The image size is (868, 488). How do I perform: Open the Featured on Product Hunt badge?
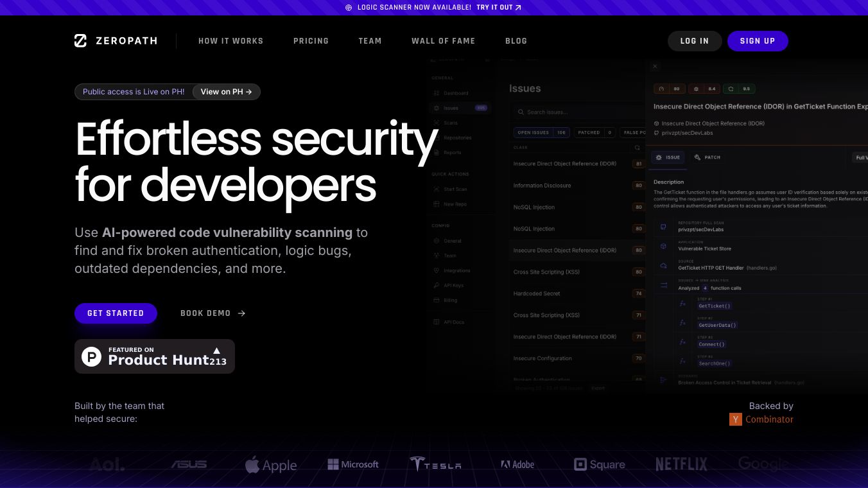(x=155, y=356)
